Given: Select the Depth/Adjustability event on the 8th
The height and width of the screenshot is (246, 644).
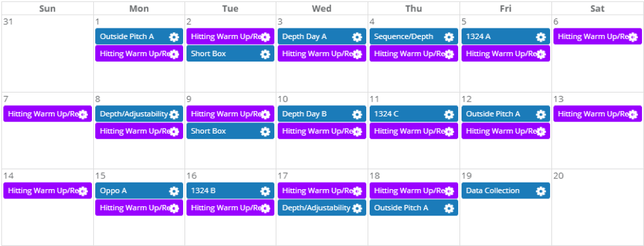Looking at the screenshot, I should pos(140,114).
